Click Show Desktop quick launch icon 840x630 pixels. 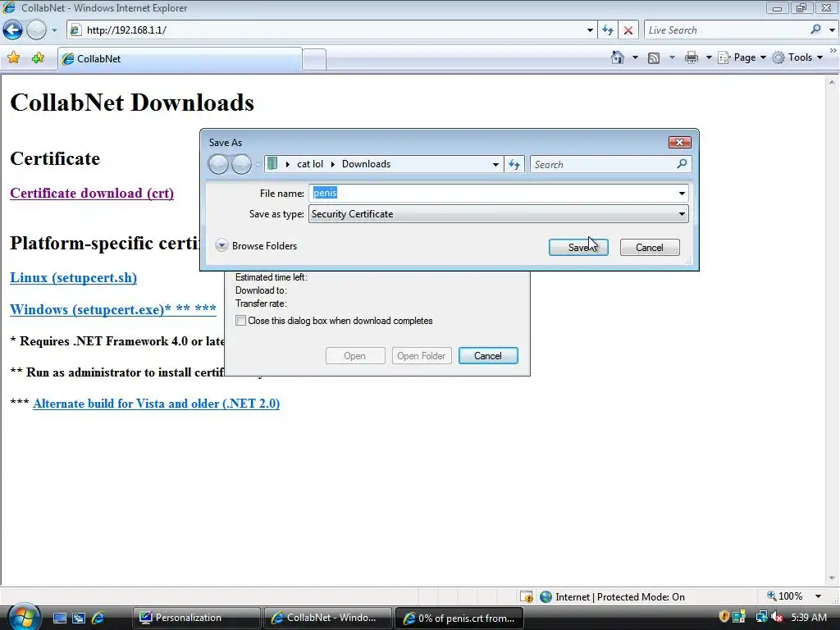point(59,618)
